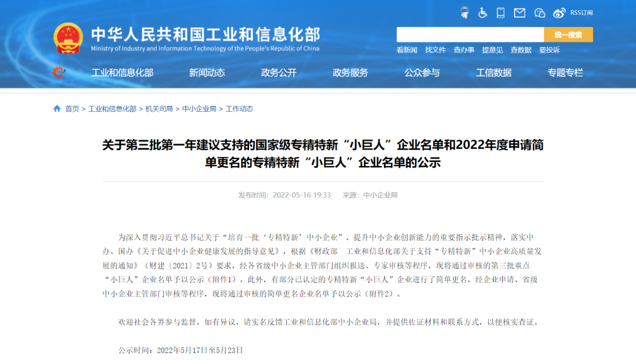This screenshot has width=636, height=364.
Task: Open the 工业和信息化部 navigation menu
Action: [x=122, y=72]
